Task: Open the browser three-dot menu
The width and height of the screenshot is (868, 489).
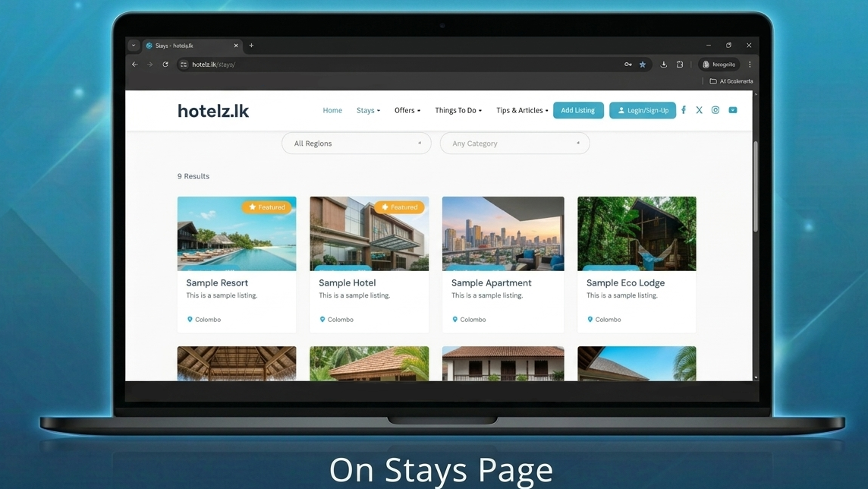Action: click(x=750, y=65)
